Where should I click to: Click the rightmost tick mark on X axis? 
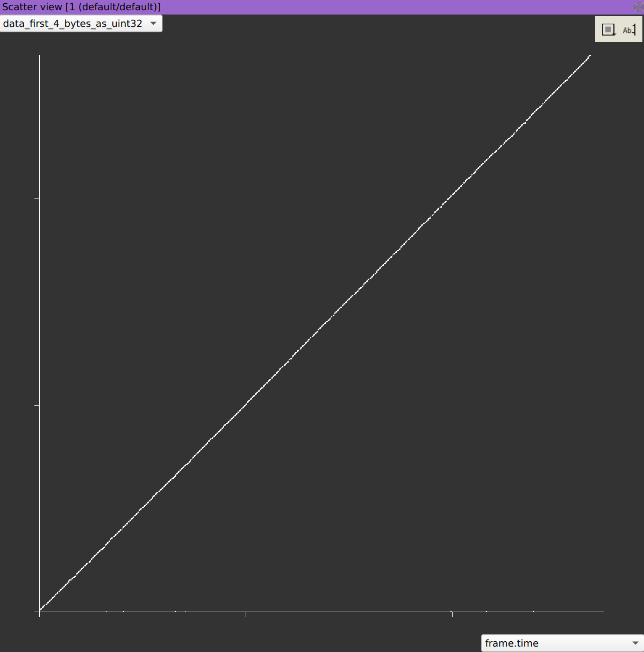pyautogui.click(x=452, y=613)
